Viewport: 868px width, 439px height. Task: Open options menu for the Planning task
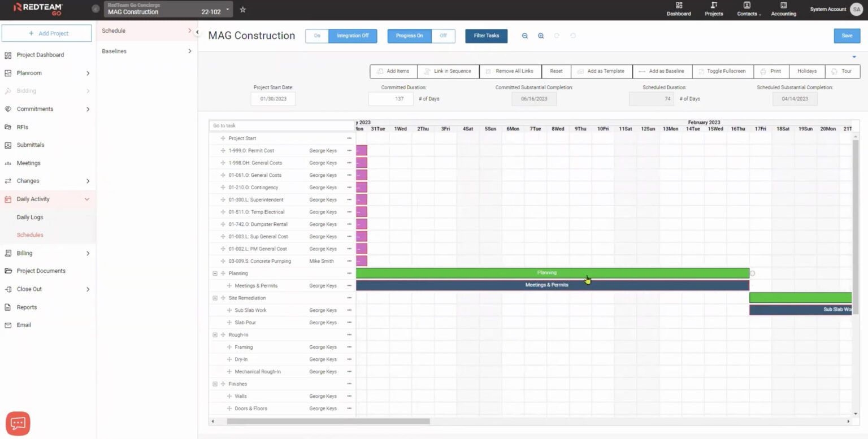click(349, 273)
